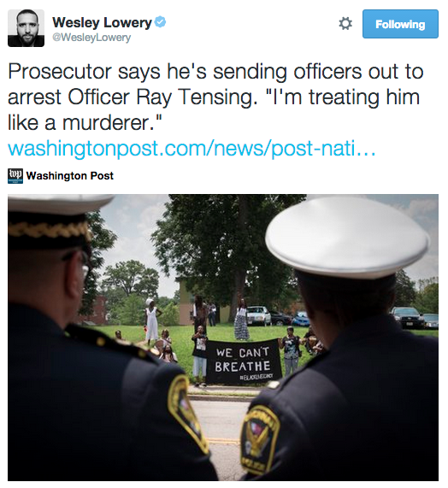Screen dimensions: 448x488
Task: Open the gear settings menu
Action: tap(345, 24)
